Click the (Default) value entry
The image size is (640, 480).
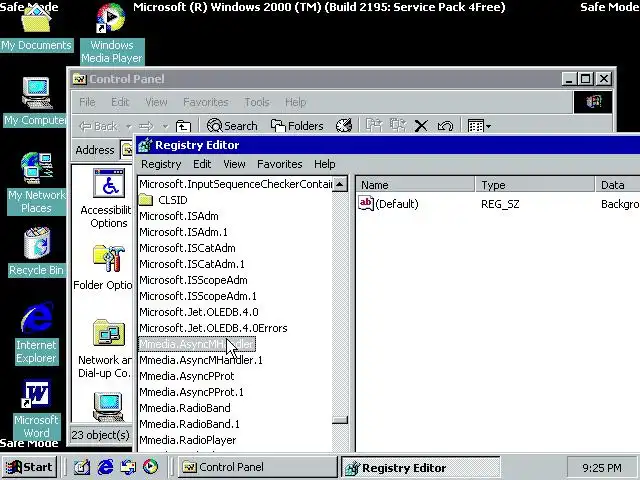389,204
